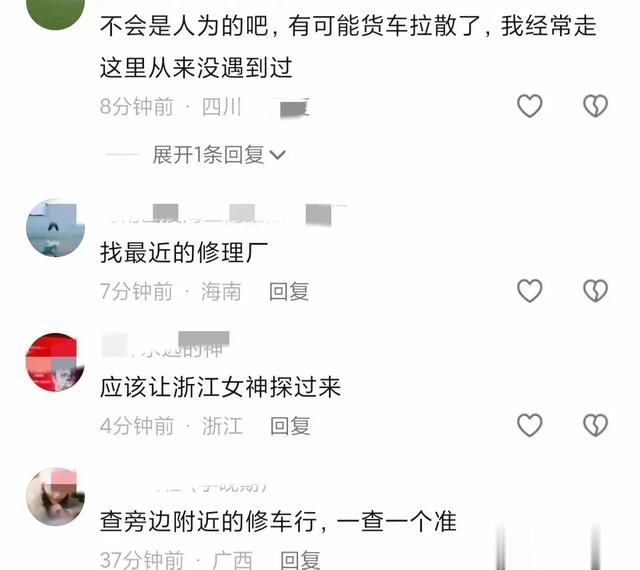
Task: Select the comment text 找最近的修理厂
Action: pyautogui.click(x=184, y=252)
